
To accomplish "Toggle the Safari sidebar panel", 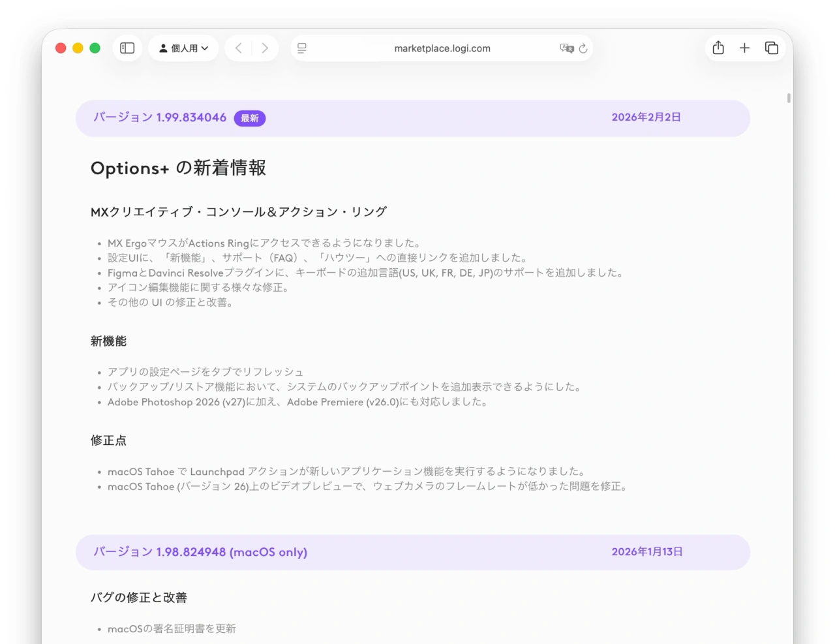I will coord(127,48).
